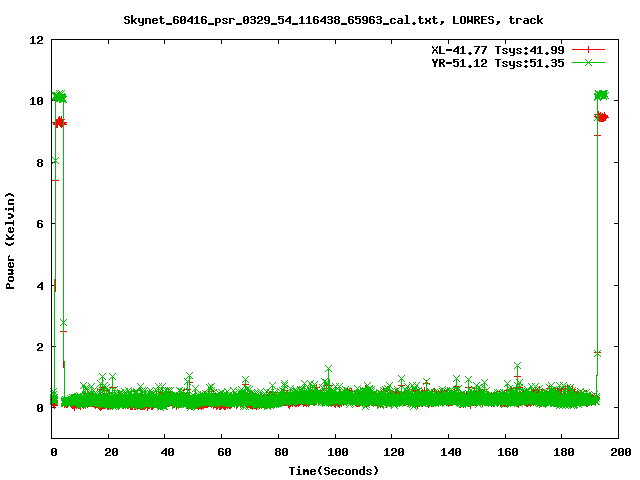The image size is (640, 480).
Task: Click x-axis tick label 160
Action: pos(507,452)
